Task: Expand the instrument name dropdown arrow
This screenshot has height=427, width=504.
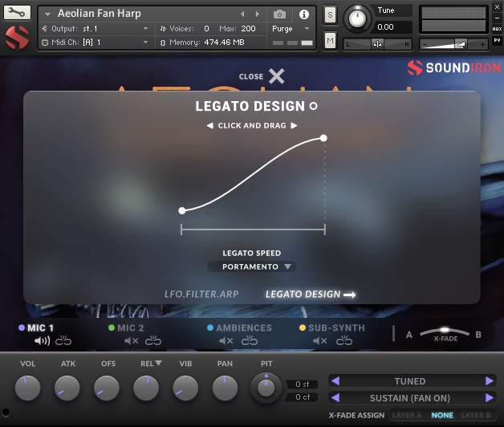Action: click(x=47, y=14)
